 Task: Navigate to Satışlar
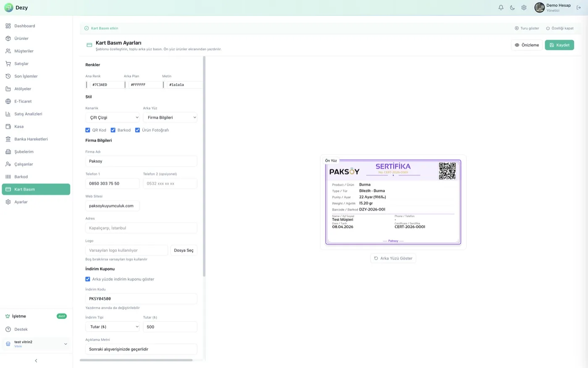[36, 64]
